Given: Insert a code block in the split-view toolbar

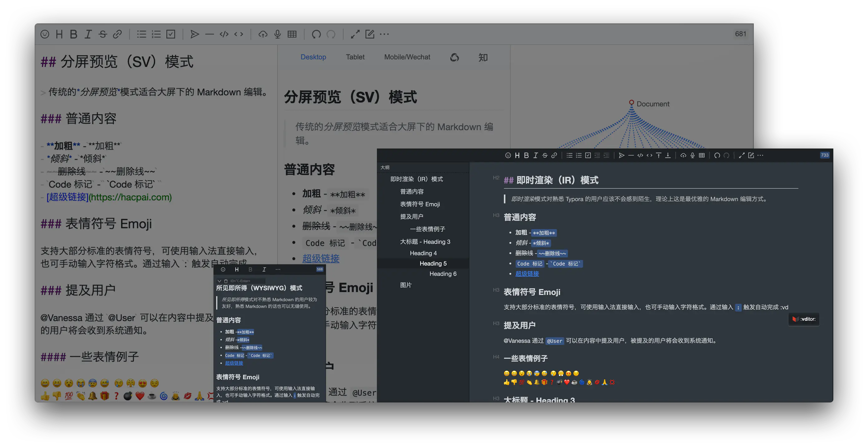Looking at the screenshot, I should pyautogui.click(x=224, y=34).
